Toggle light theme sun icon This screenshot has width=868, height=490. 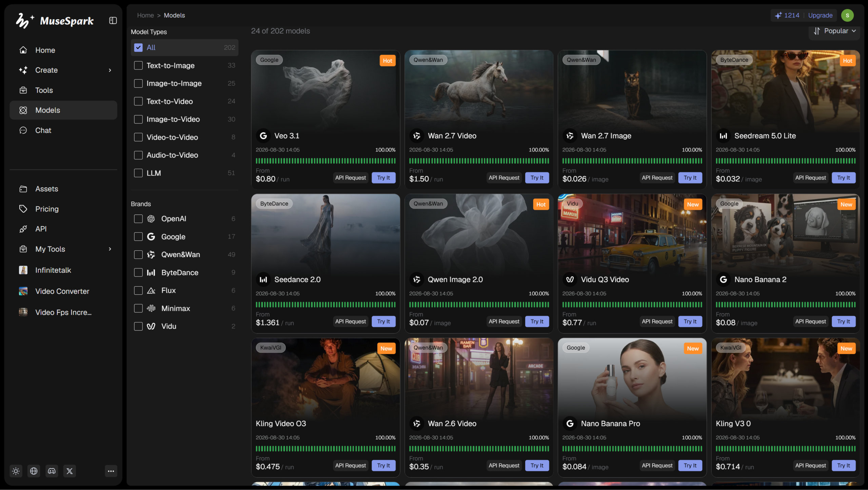click(x=16, y=471)
